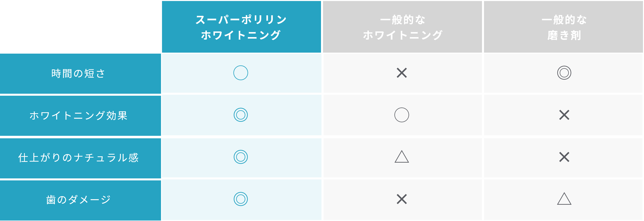644x221 pixels.
Task: Click the X mark for 磨き剤 ホワイトニング効果
Action: pos(564,115)
